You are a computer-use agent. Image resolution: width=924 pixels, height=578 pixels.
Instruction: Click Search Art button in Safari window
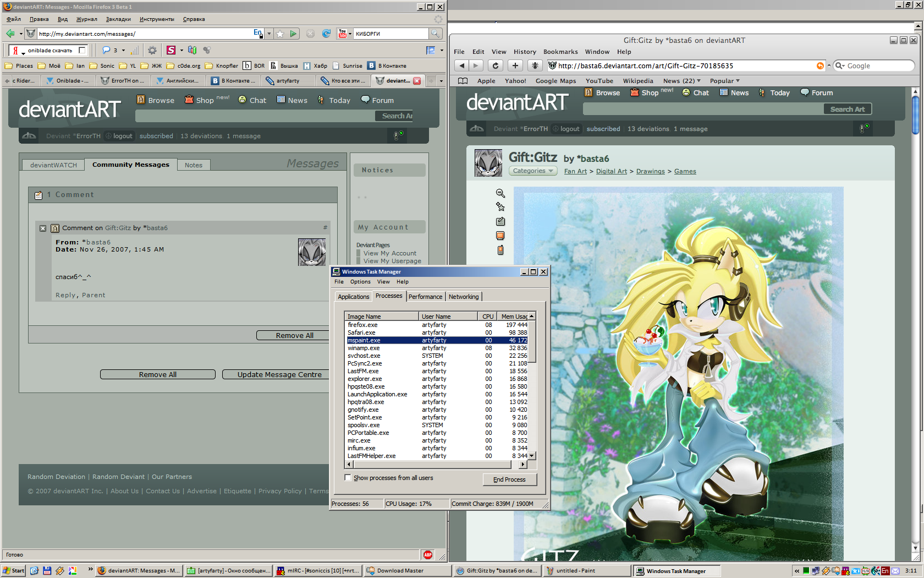(x=848, y=109)
